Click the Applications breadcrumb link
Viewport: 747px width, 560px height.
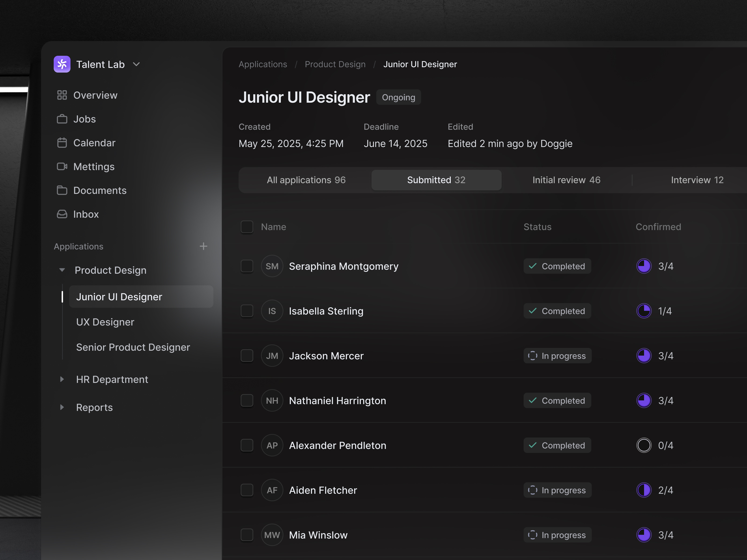[x=263, y=64]
